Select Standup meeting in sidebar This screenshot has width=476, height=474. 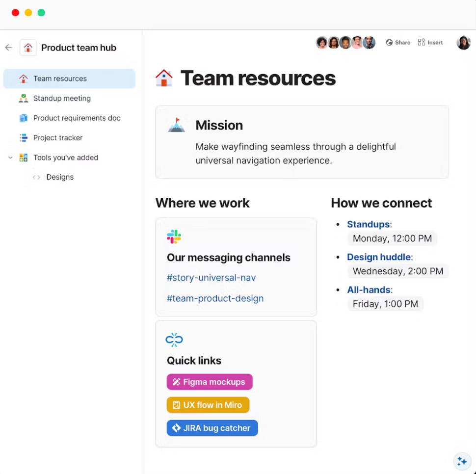pos(62,98)
